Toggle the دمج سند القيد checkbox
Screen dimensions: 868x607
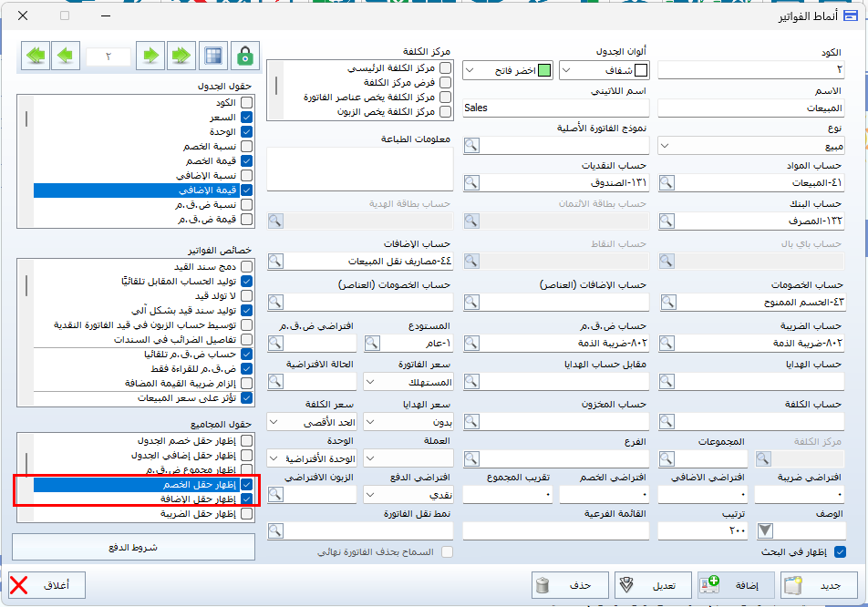246,267
